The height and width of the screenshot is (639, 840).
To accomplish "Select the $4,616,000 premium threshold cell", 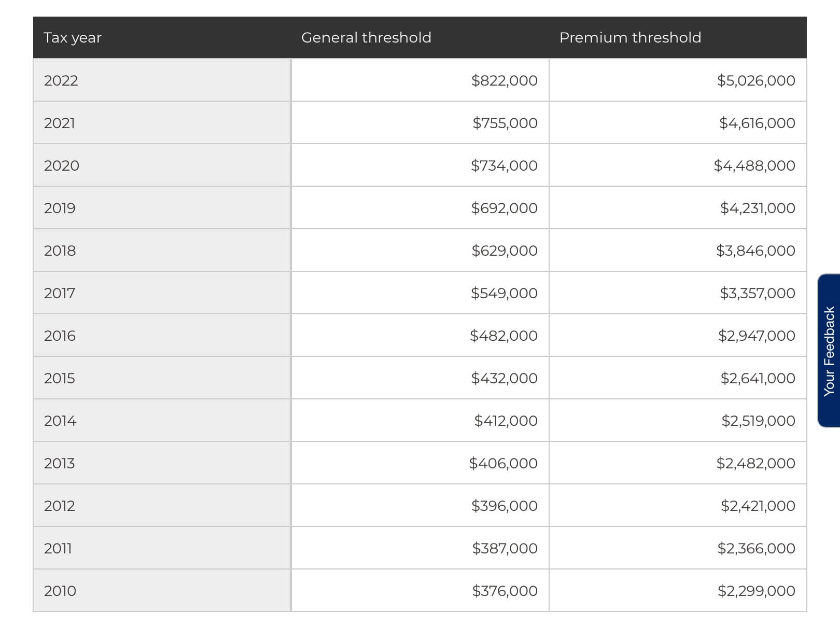I will coord(678,123).
